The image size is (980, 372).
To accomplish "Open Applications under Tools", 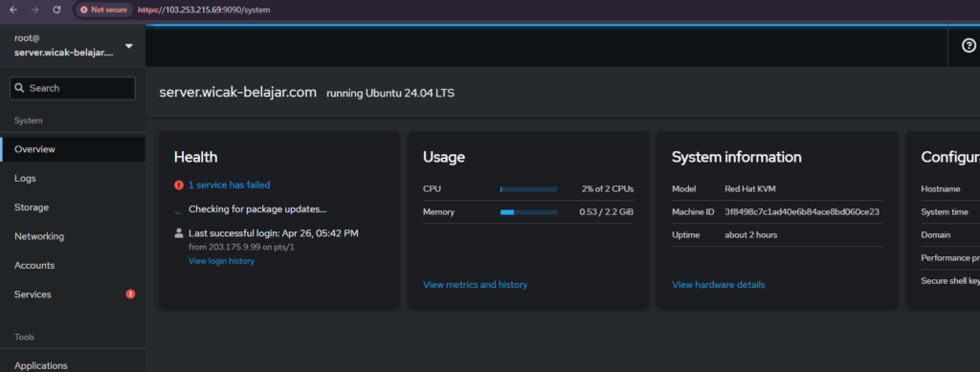I will pyautogui.click(x=73, y=365).
